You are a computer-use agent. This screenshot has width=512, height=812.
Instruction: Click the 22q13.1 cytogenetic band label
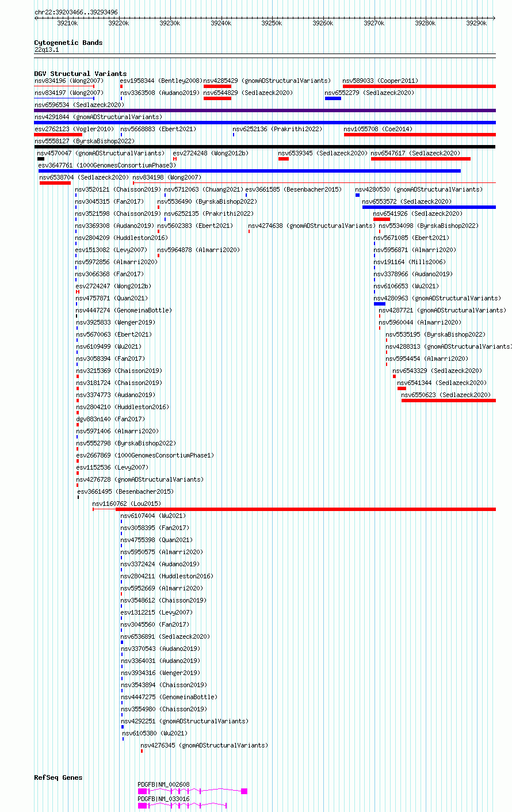(47, 49)
